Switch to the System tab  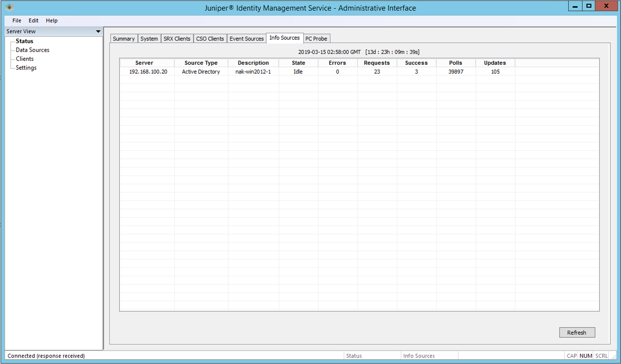(x=149, y=39)
